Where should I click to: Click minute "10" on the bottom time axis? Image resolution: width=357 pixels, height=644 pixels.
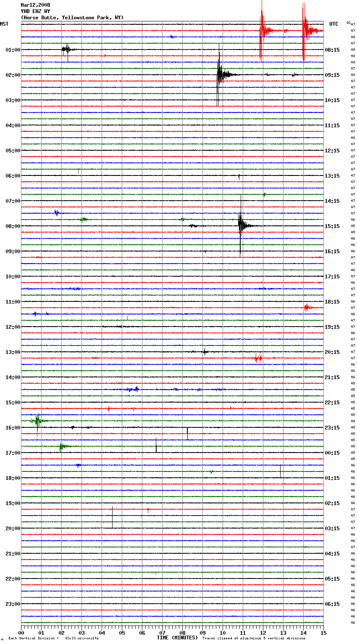pyautogui.click(x=223, y=633)
